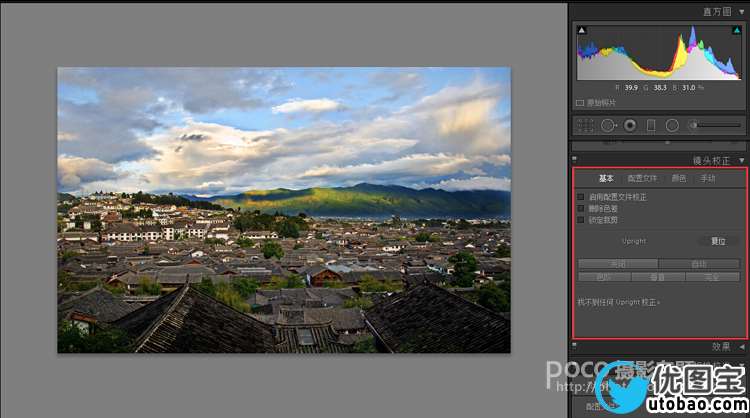Select the Graduated Filter tool

651,125
